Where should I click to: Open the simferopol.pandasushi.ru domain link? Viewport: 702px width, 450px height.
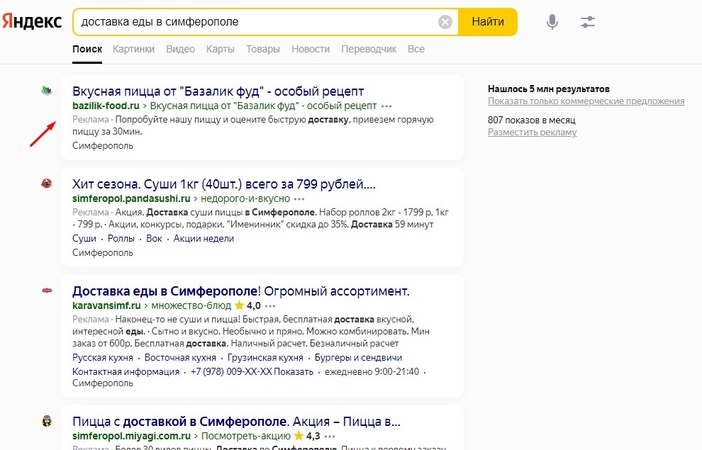(131, 198)
